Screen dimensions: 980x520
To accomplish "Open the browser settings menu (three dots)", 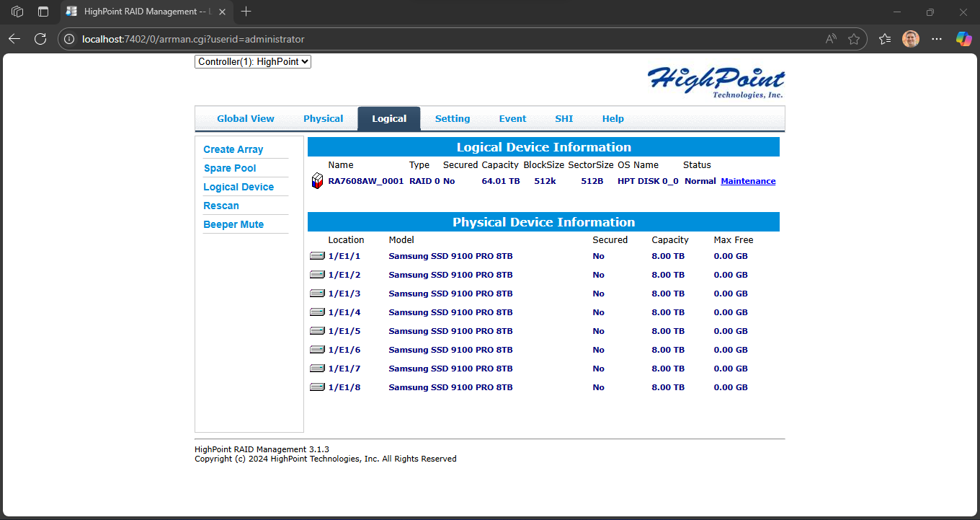I will point(937,39).
